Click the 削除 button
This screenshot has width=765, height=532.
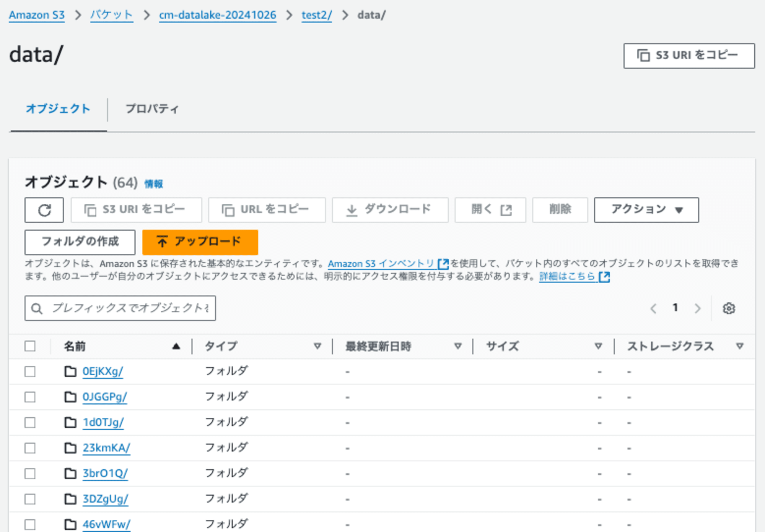click(x=560, y=210)
